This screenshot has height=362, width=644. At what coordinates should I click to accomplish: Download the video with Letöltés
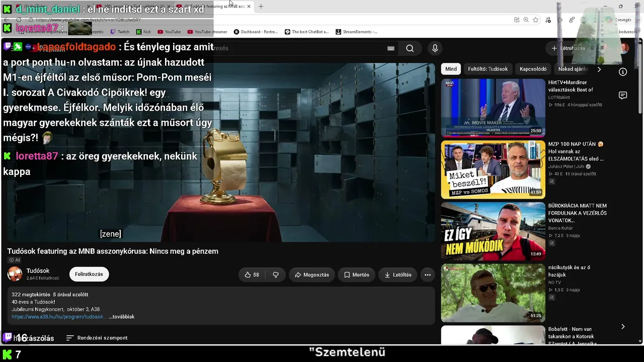(x=398, y=275)
